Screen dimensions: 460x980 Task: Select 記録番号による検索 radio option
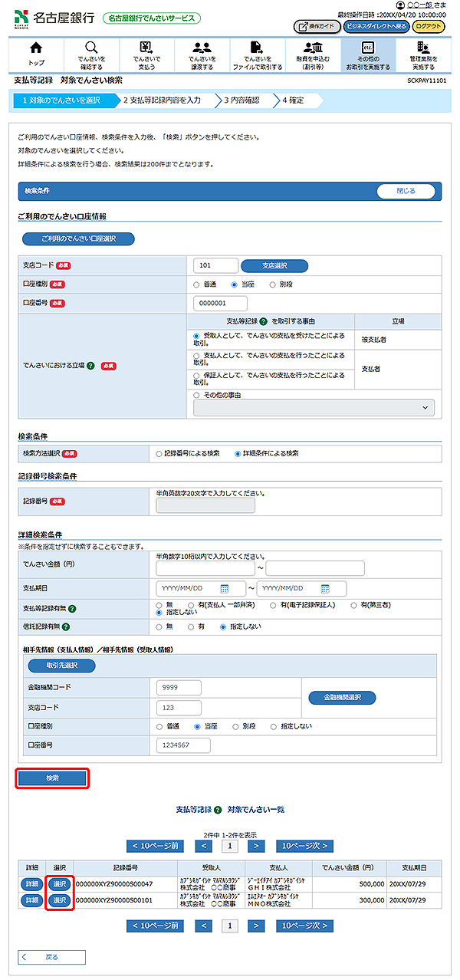coord(159,453)
